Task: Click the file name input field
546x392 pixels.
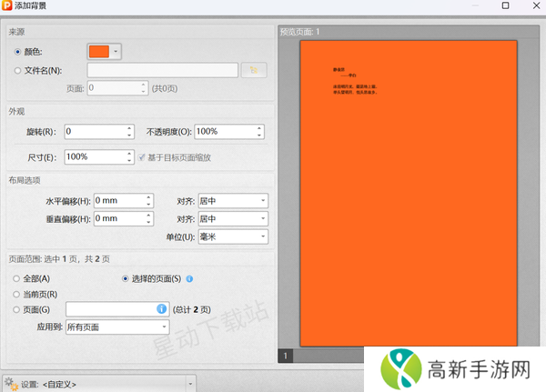Action: [163, 70]
